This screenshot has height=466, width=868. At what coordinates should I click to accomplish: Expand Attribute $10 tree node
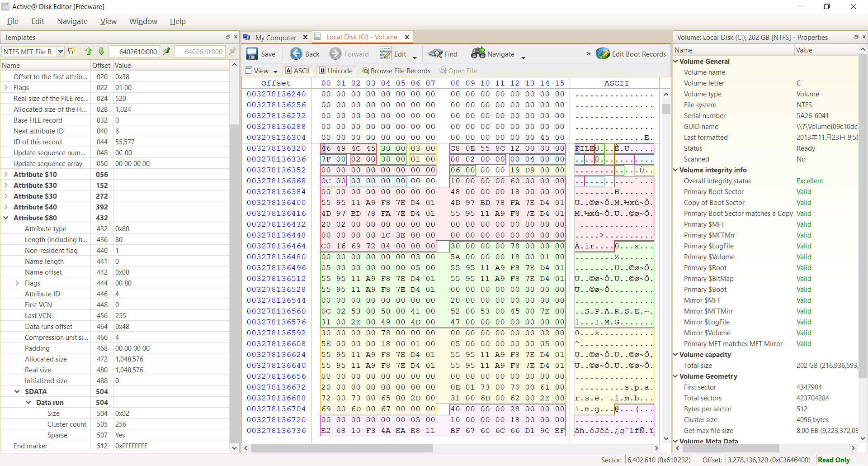(6, 175)
